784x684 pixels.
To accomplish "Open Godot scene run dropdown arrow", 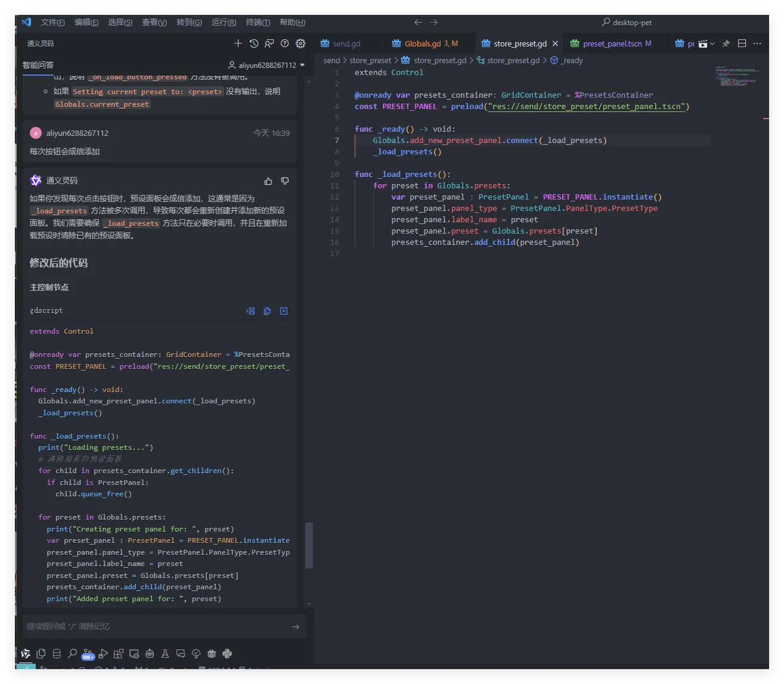I will [x=712, y=43].
